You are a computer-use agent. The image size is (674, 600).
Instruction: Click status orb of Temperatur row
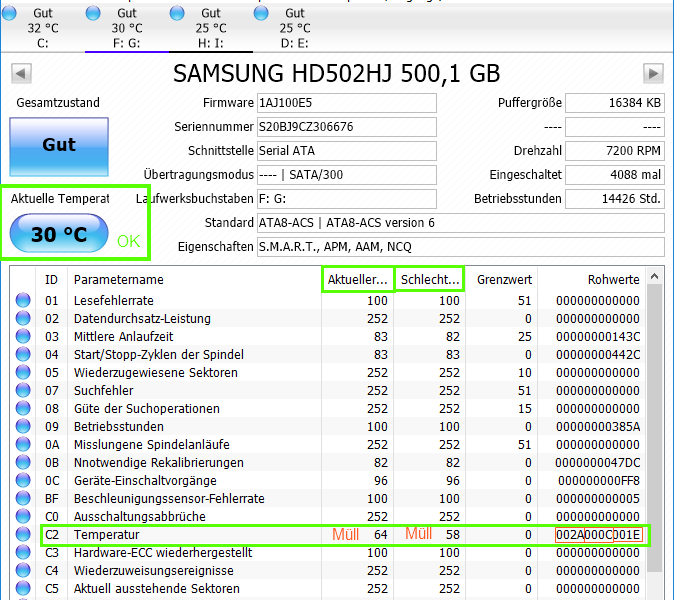[x=23, y=534]
